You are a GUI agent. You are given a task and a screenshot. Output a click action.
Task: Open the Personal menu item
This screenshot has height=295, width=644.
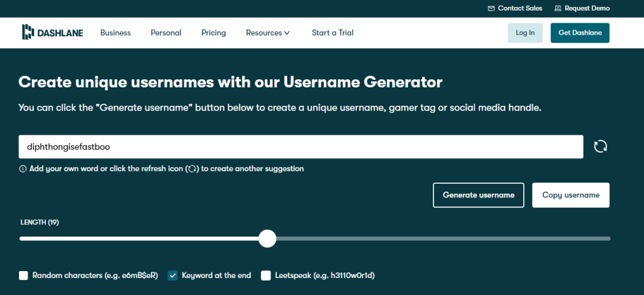pos(166,33)
